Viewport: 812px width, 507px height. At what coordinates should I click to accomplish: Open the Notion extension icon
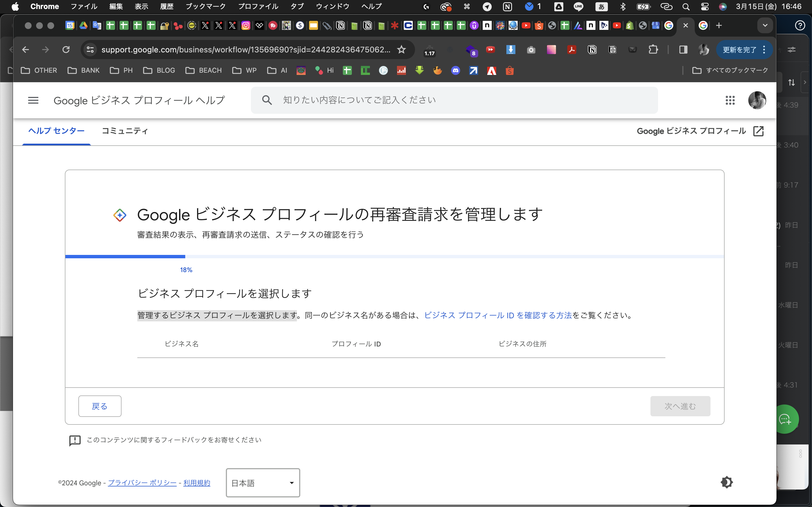[x=593, y=50]
